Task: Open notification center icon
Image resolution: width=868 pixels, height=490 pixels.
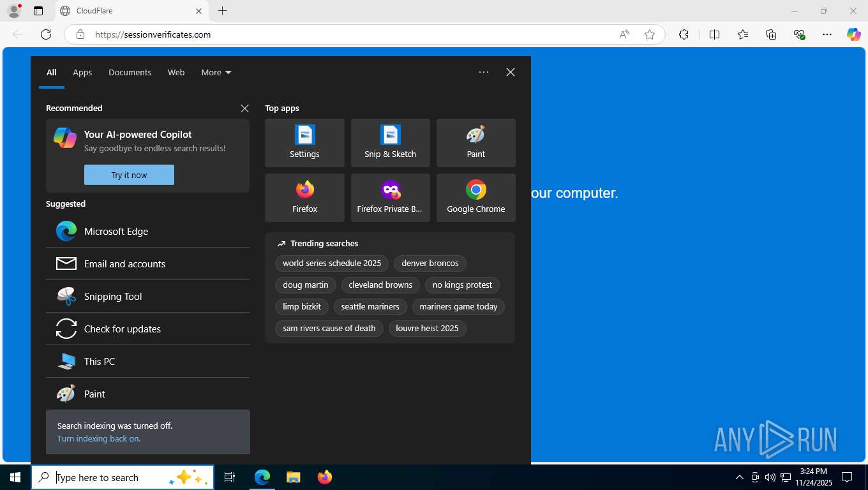Action: coord(847,477)
